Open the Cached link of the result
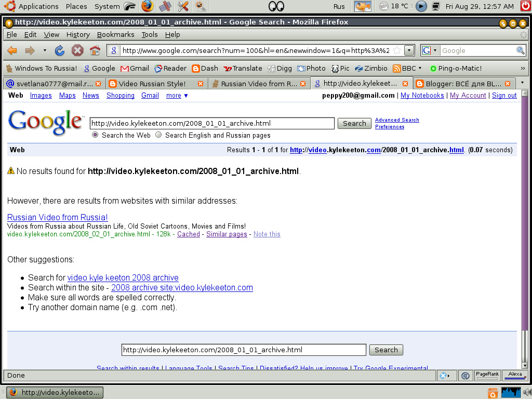The height and width of the screenshot is (399, 532). [188, 234]
